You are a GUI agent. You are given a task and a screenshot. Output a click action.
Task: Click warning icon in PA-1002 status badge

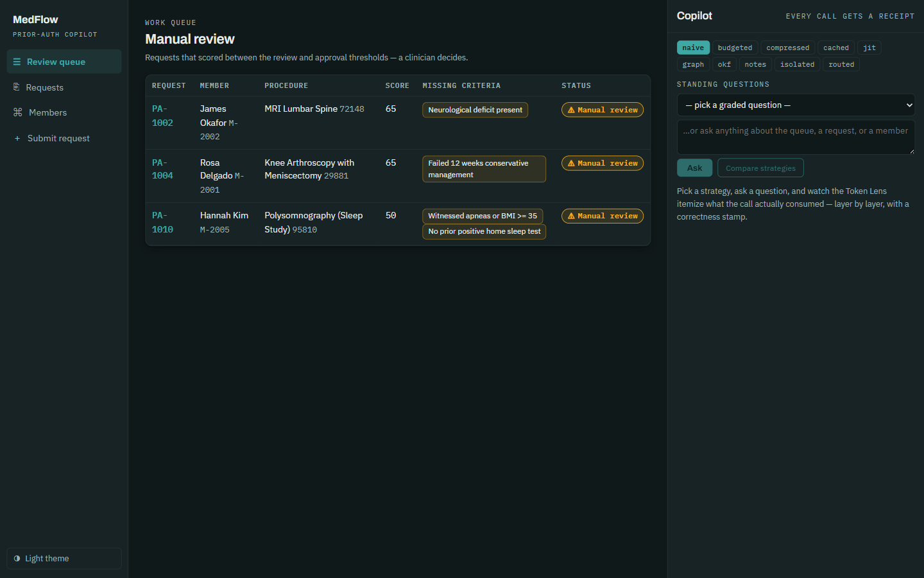571,110
